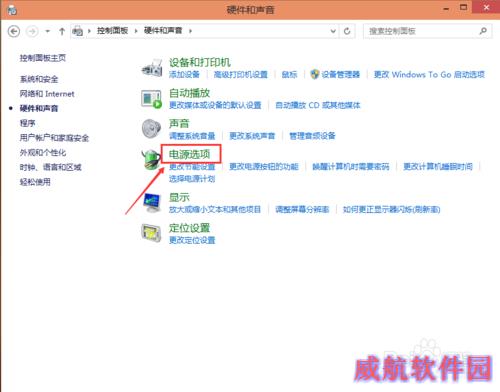500x392 pixels.
Task: Open the 电源选项 heading
Action: pyautogui.click(x=189, y=154)
